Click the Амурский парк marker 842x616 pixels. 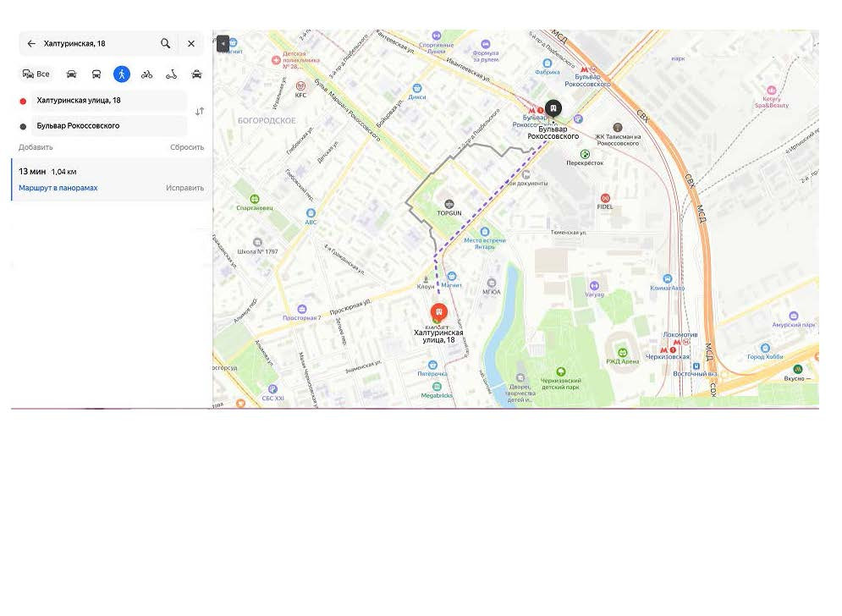[x=794, y=316]
